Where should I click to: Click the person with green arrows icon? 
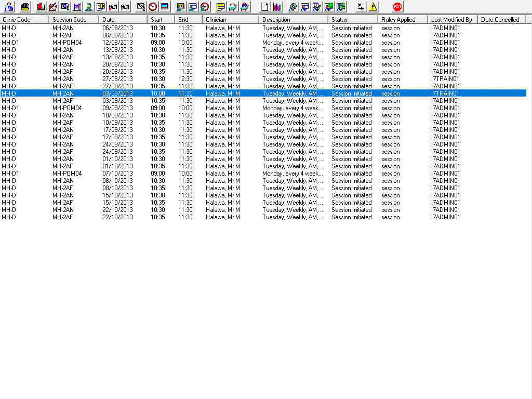coord(341,6)
